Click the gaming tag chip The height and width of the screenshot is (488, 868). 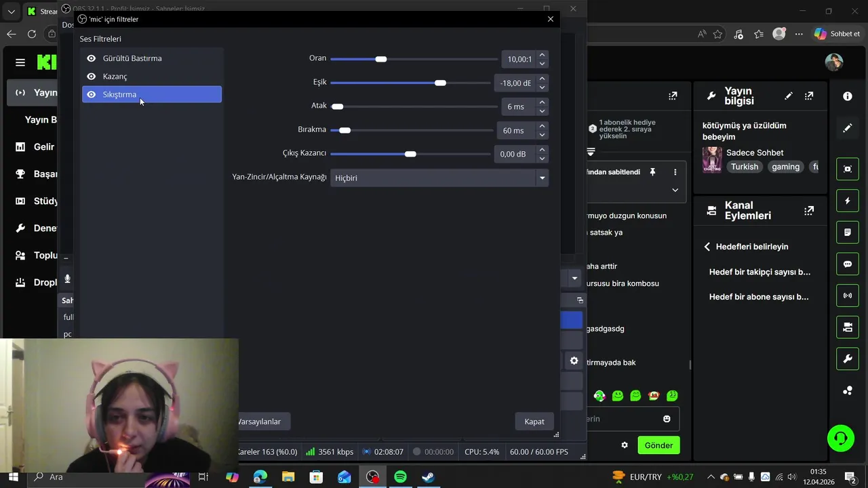coord(785,167)
